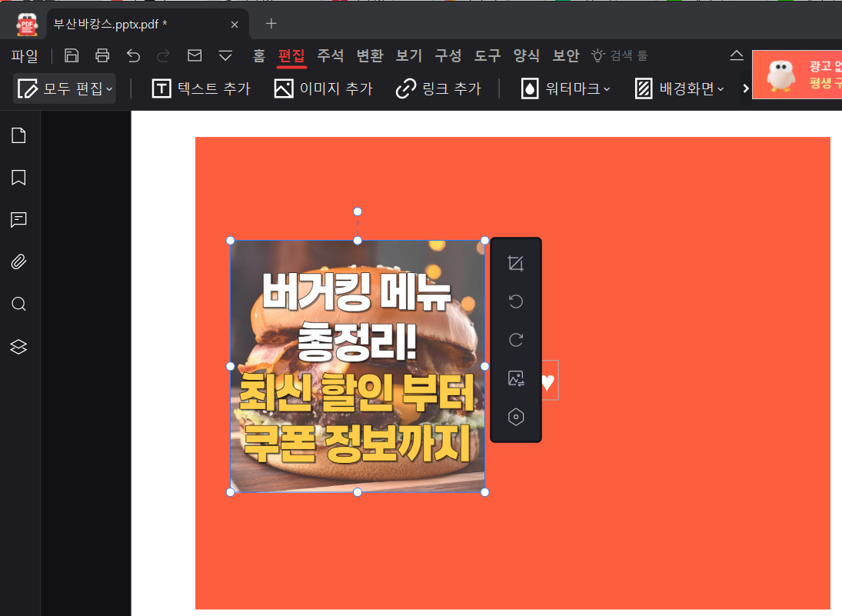
Task: Open the 모두 편집 dropdown
Action: click(x=65, y=88)
